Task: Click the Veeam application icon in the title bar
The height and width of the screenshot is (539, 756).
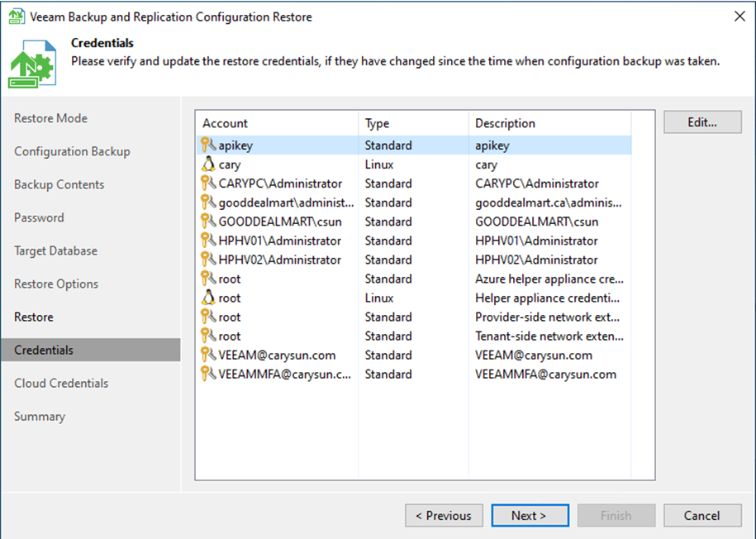Action: [17, 17]
